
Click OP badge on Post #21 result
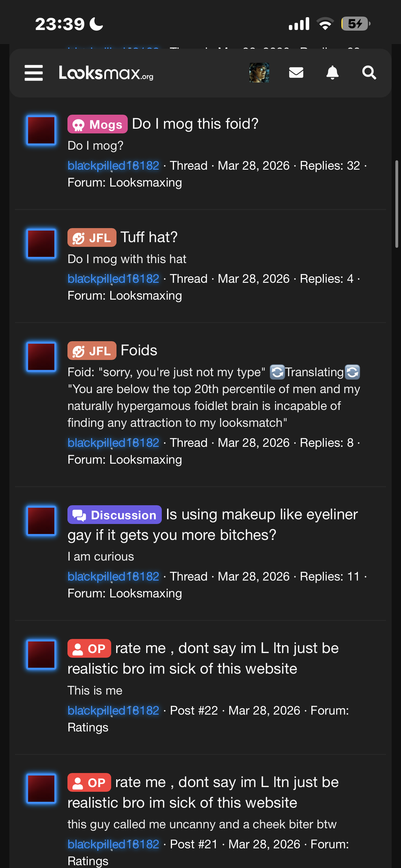coord(89,782)
